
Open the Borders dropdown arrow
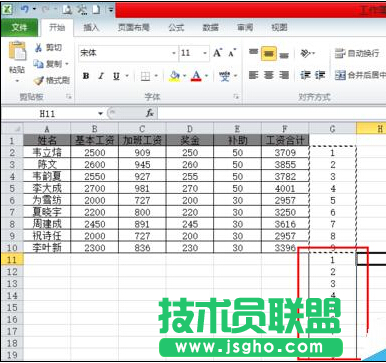tap(156, 76)
